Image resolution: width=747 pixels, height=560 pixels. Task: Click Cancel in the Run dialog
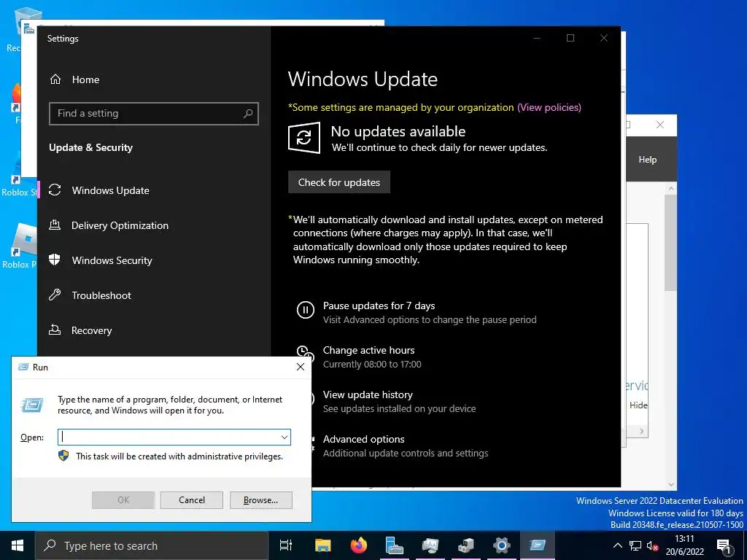pos(192,500)
